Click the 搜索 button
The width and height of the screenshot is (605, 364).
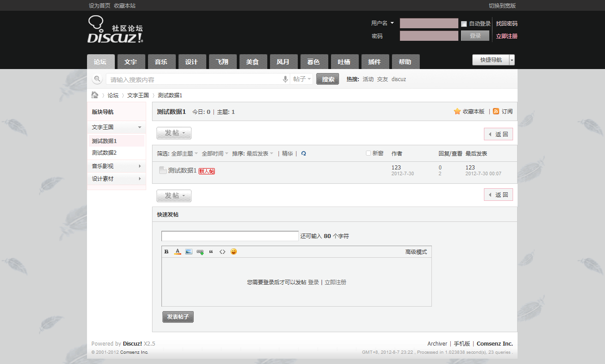[x=328, y=79]
